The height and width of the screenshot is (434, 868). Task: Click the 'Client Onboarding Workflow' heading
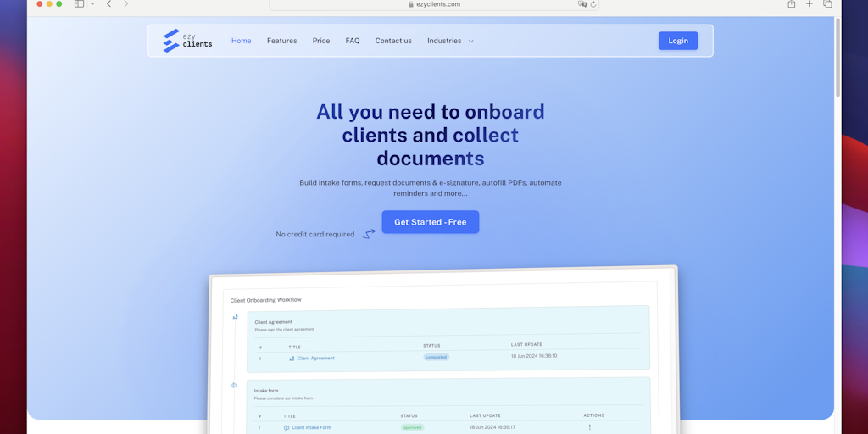click(x=265, y=300)
